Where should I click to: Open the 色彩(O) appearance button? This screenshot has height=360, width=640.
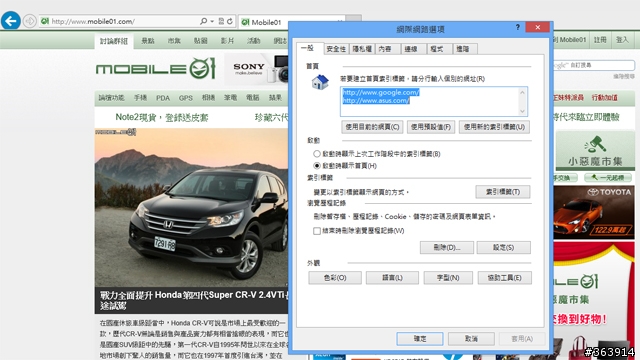[335, 278]
